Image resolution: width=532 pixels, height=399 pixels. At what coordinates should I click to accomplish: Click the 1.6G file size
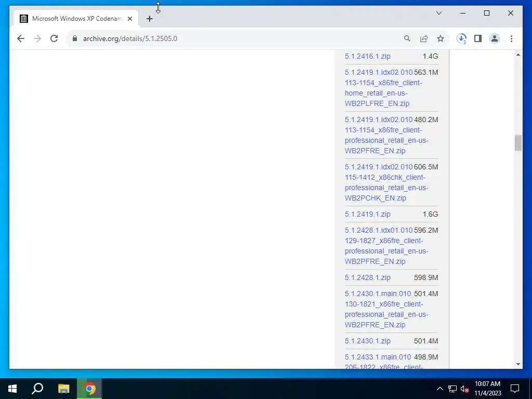tap(430, 214)
